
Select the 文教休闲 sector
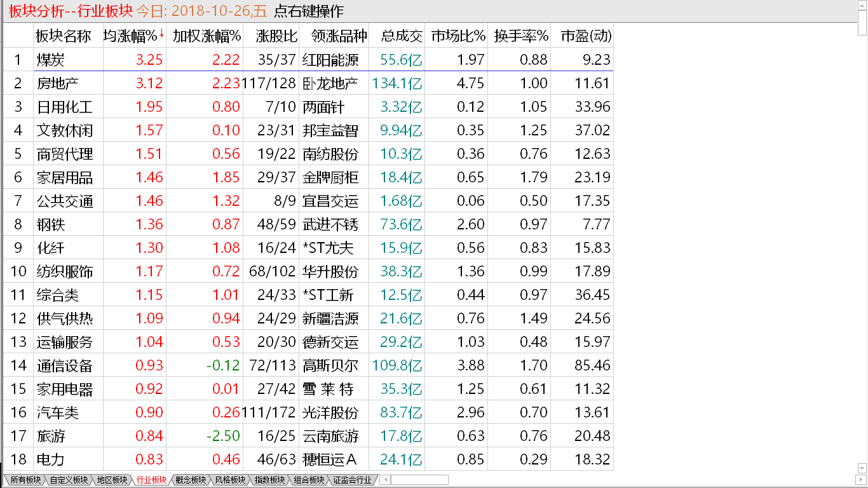coord(65,130)
